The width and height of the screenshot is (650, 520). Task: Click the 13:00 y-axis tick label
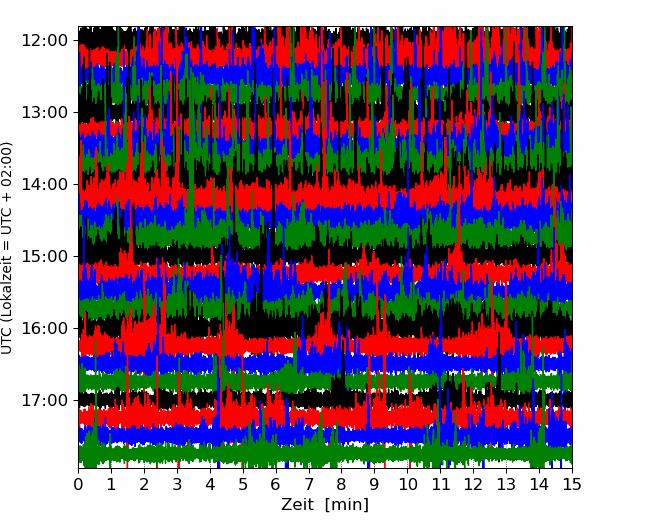click(x=44, y=112)
